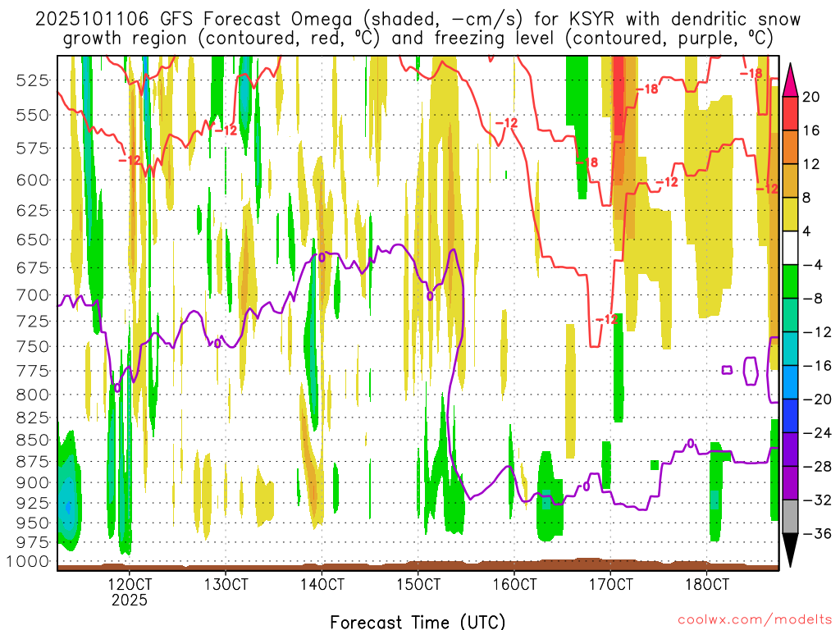Screen dimensions: 840x630
Task: Click the 170CT time axis label
Action: [610, 584]
